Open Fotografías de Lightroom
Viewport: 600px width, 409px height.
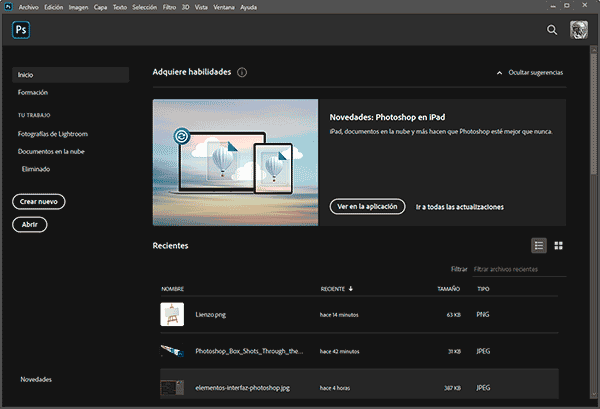[53, 134]
